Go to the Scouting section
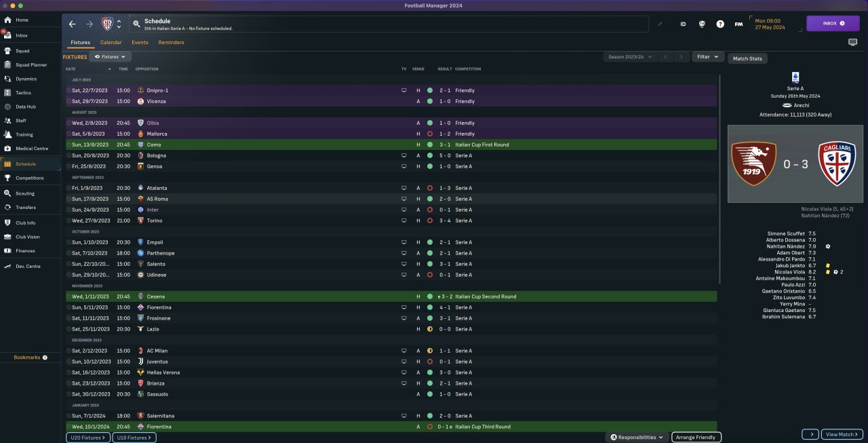The height and width of the screenshot is (443, 868). [x=24, y=193]
